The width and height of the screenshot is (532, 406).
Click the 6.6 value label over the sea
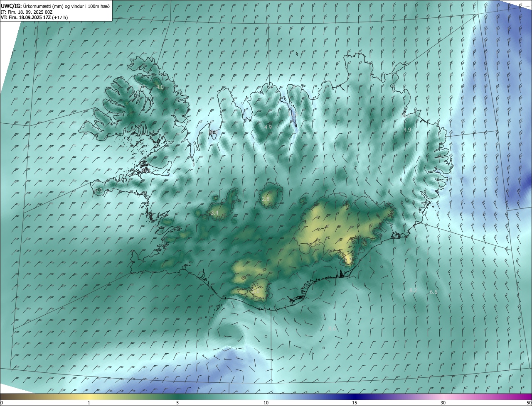tap(433, 292)
